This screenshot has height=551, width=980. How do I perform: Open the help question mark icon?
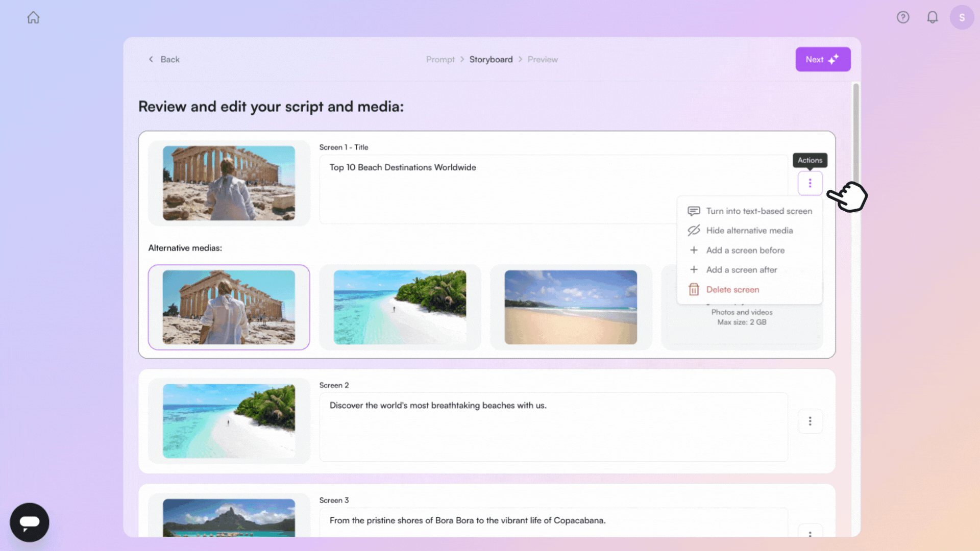tap(903, 17)
